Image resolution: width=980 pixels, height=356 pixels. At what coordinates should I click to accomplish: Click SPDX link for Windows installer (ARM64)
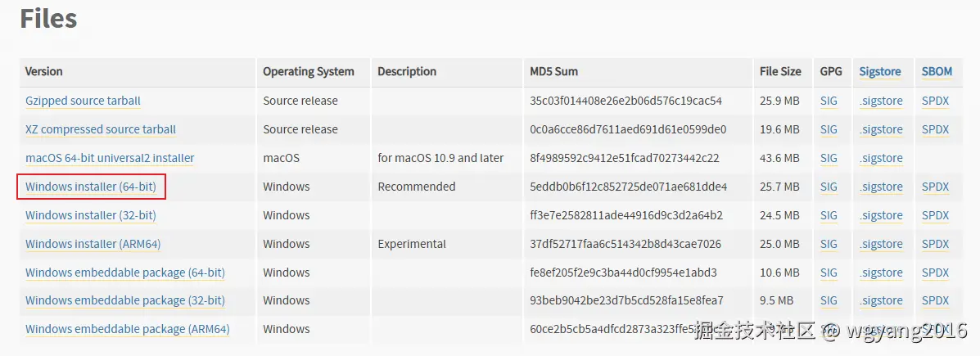pos(935,244)
